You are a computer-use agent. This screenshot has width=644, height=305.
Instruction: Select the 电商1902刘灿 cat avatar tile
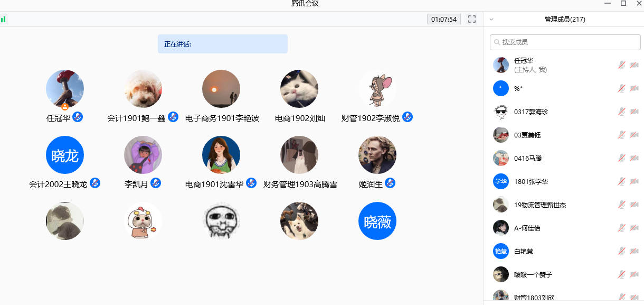[299, 89]
